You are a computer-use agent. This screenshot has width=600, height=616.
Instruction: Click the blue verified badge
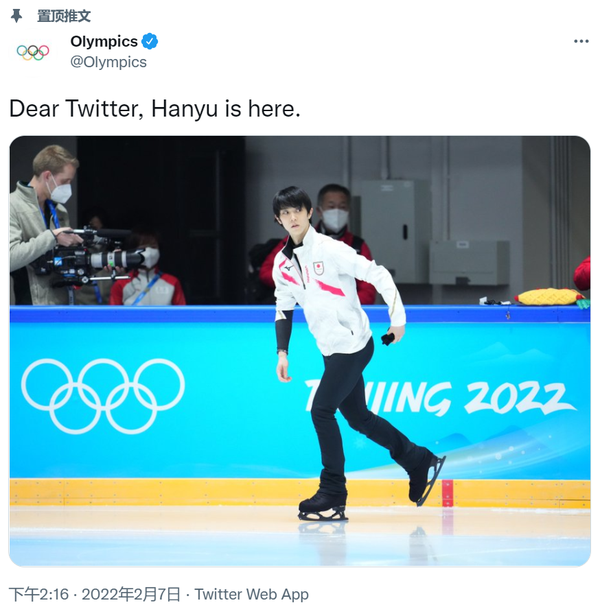point(149,41)
